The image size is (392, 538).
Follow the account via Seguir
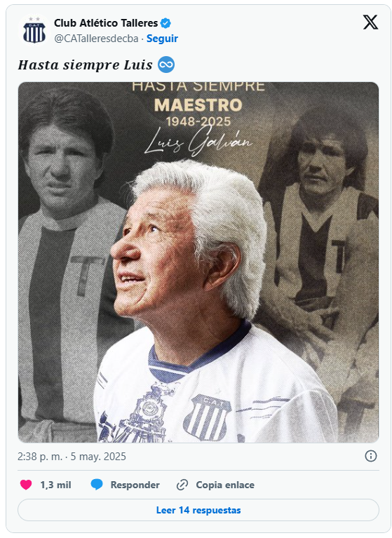pyautogui.click(x=162, y=39)
